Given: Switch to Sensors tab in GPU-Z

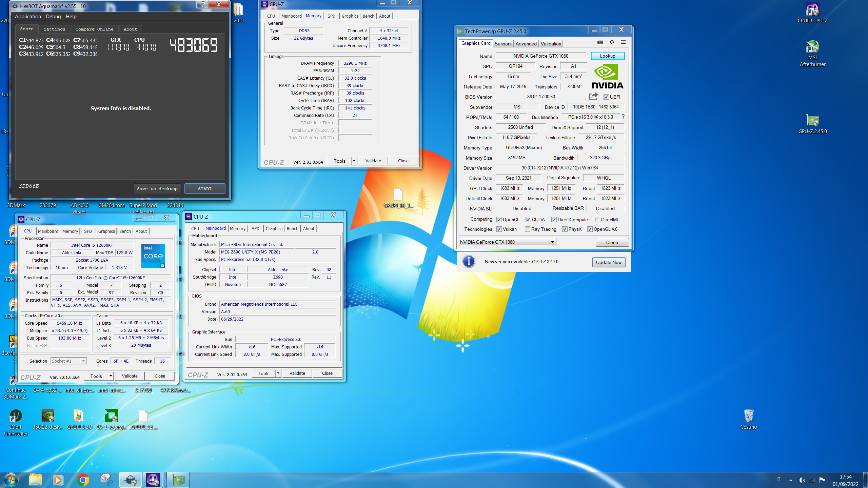Looking at the screenshot, I should tap(503, 44).
